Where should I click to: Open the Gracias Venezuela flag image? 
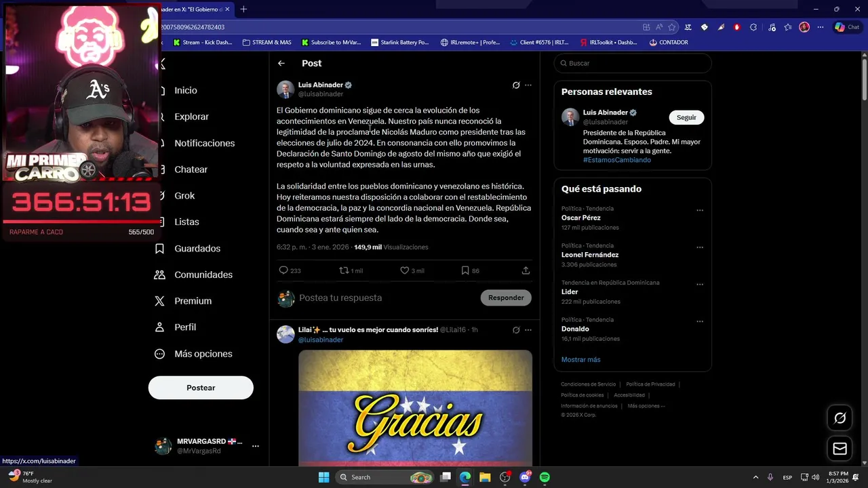pos(415,407)
